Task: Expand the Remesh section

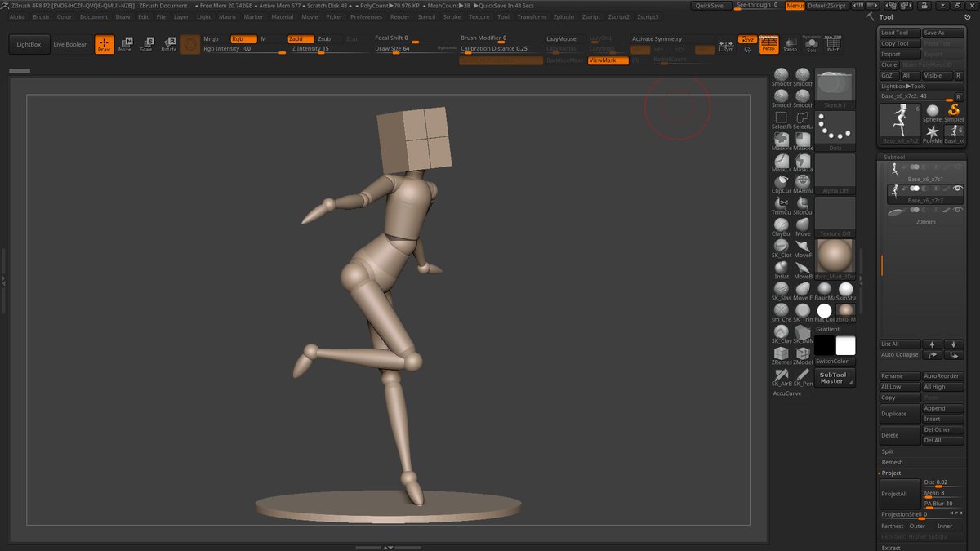Action: 892,462
